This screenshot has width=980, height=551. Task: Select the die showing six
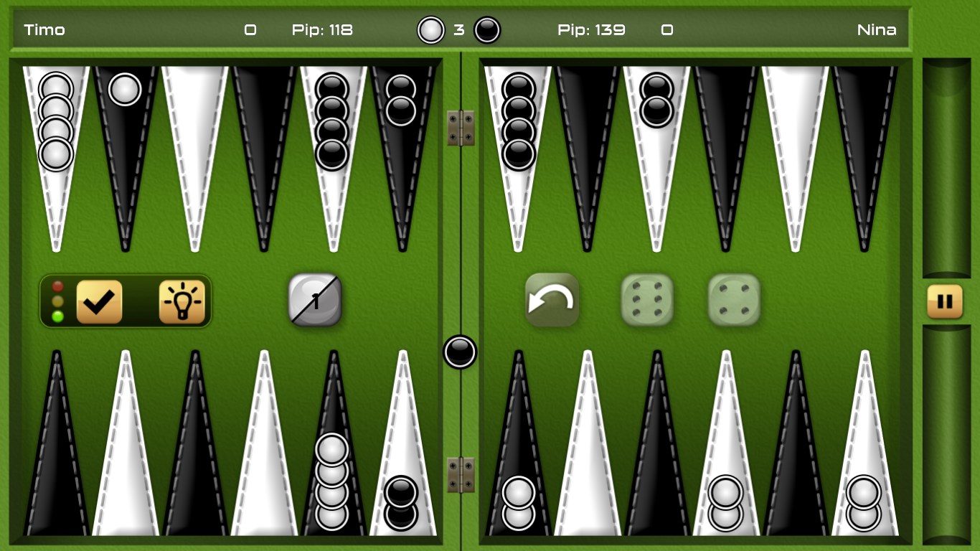tap(647, 300)
